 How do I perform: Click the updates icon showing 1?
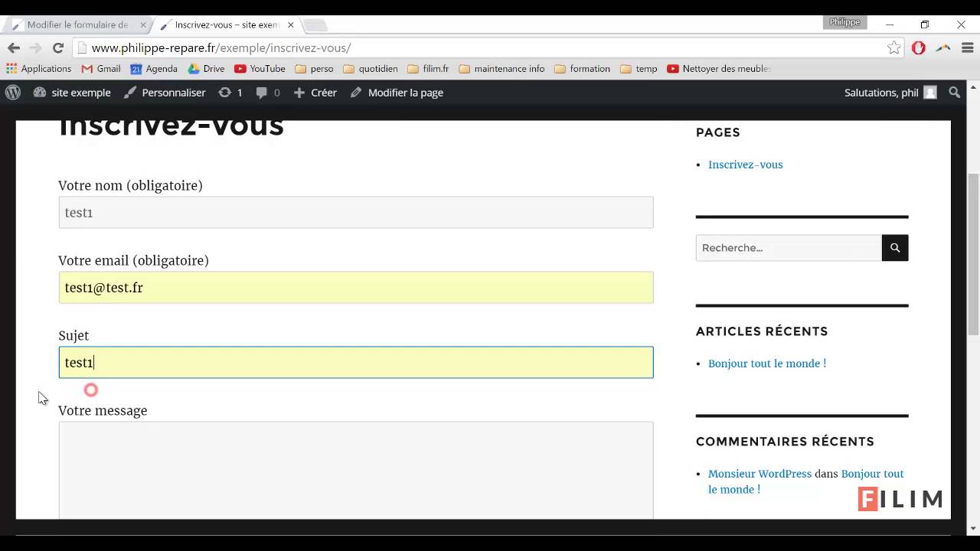pos(230,93)
